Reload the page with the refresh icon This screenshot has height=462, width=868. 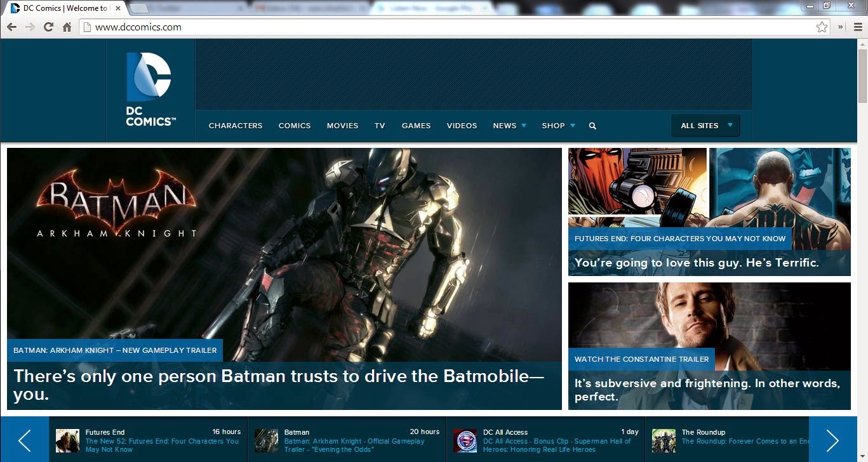click(48, 27)
